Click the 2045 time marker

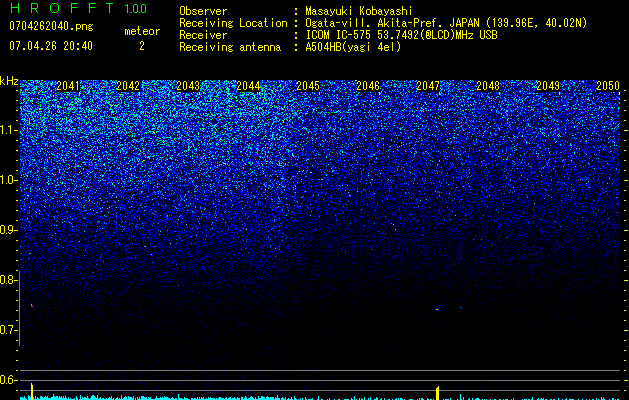click(x=308, y=86)
